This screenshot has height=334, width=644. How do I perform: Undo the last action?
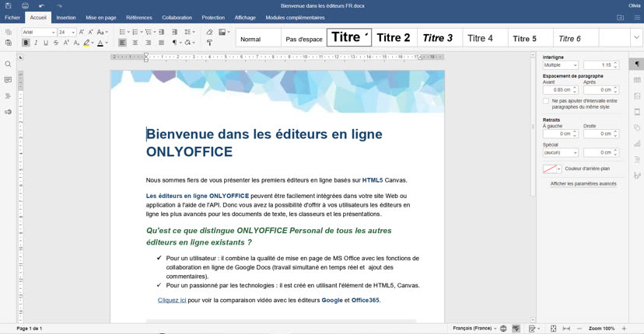pyautogui.click(x=41, y=5)
